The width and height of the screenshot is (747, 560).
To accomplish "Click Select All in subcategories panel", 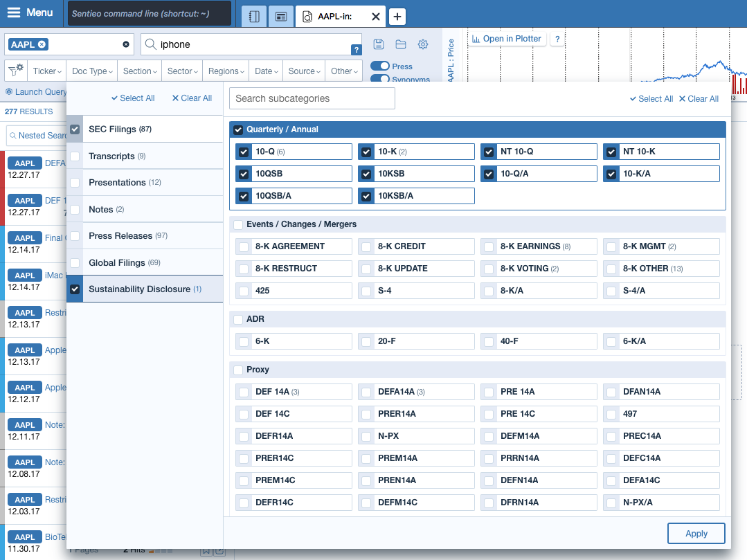I will [651, 98].
